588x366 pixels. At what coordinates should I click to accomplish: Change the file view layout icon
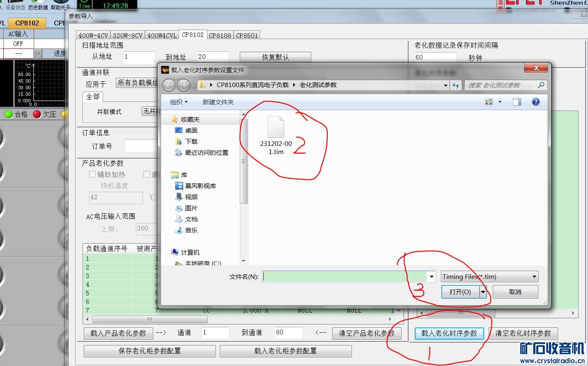pyautogui.click(x=489, y=102)
